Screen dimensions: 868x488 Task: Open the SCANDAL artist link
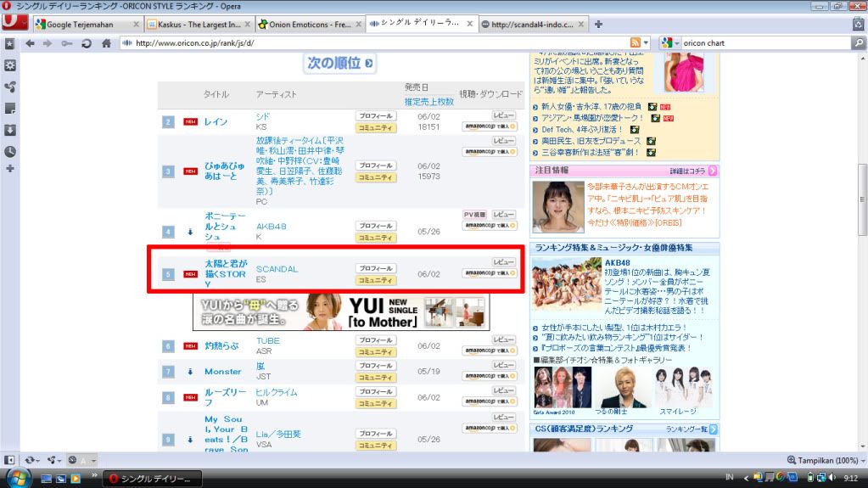277,269
